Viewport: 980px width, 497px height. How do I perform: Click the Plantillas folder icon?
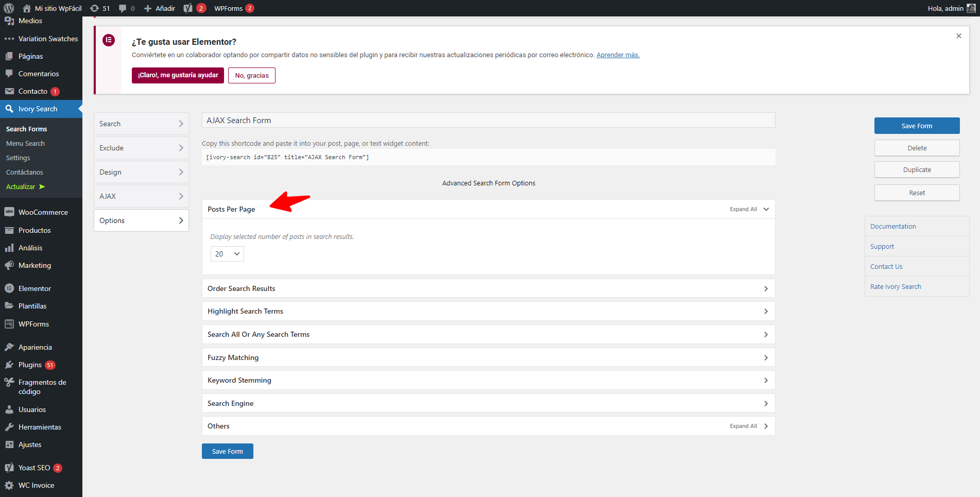(9, 306)
